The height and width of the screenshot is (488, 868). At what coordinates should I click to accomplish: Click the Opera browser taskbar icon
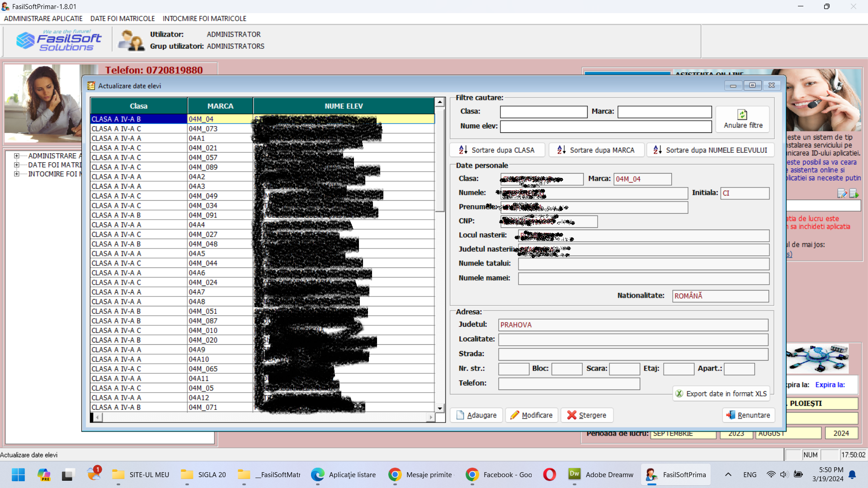pyautogui.click(x=549, y=474)
